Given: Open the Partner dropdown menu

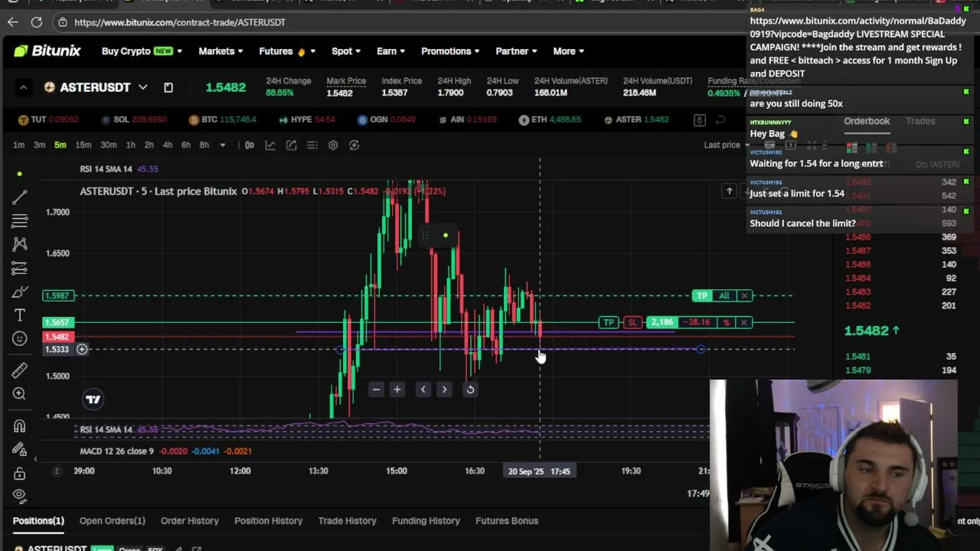Looking at the screenshot, I should (x=516, y=51).
